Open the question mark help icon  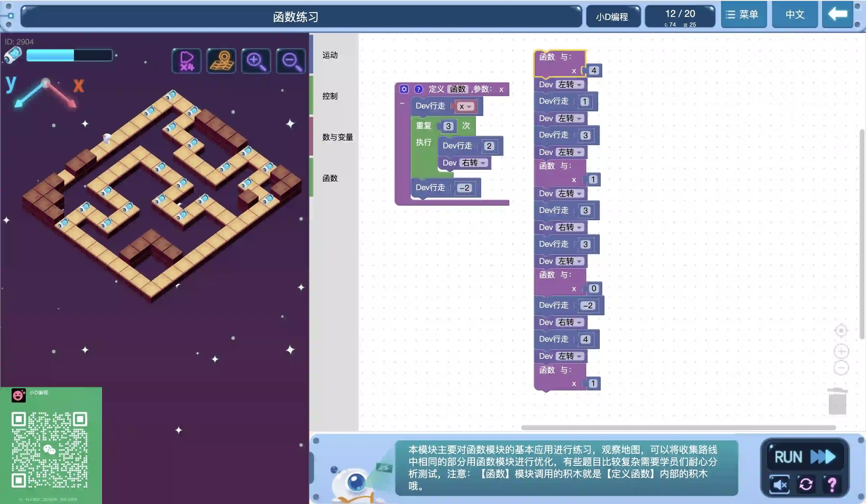[x=832, y=484]
